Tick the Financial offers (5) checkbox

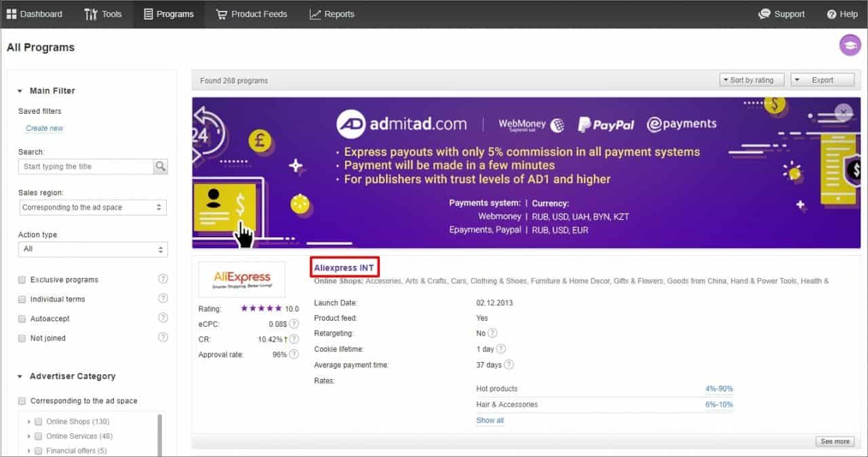39,451
